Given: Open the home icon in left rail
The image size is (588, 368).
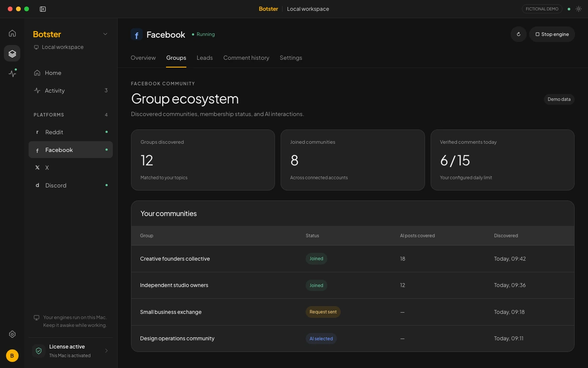Looking at the screenshot, I should point(12,33).
